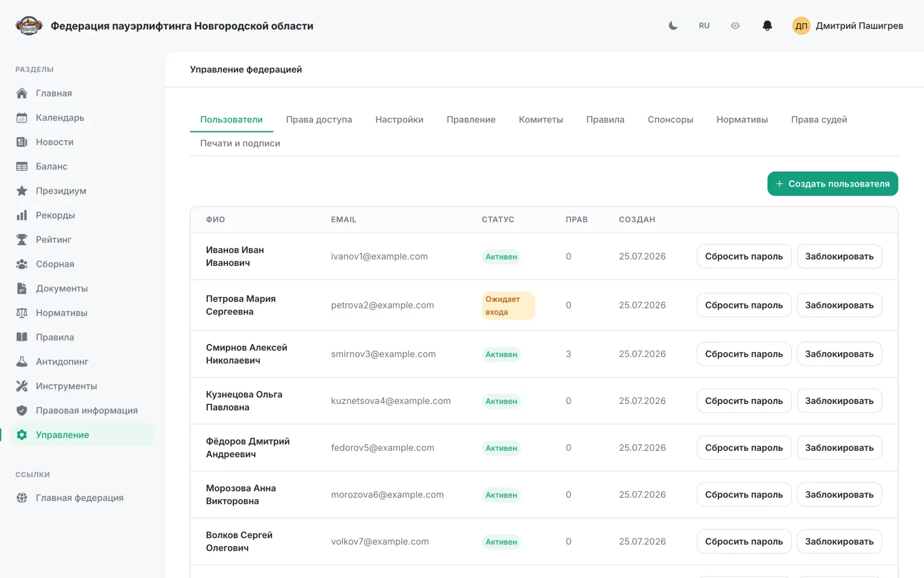Click the Ожидает входа status badge
The image size is (924, 578).
click(x=508, y=305)
